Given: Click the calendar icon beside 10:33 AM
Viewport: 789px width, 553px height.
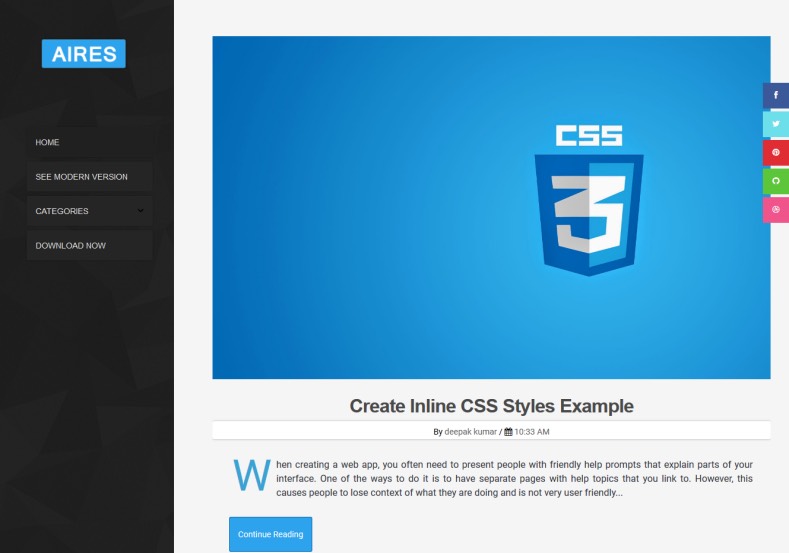Looking at the screenshot, I should click(x=508, y=432).
